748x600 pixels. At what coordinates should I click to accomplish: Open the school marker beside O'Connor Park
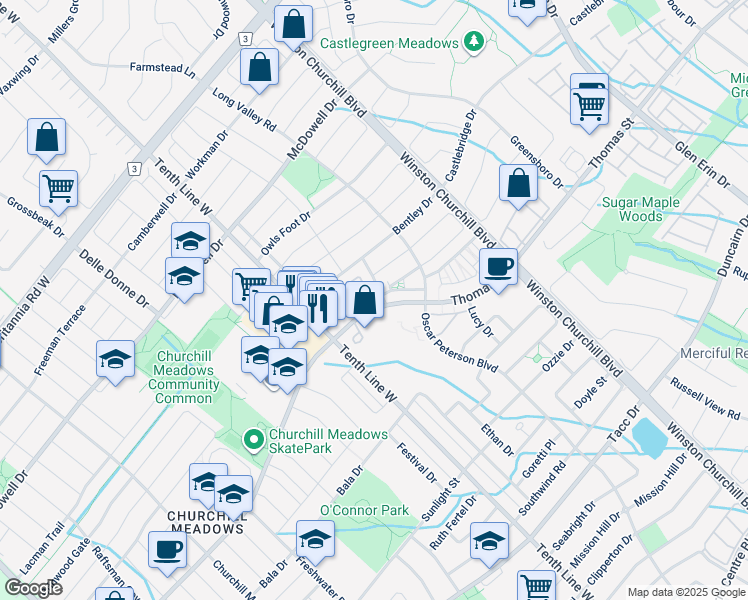click(316, 538)
